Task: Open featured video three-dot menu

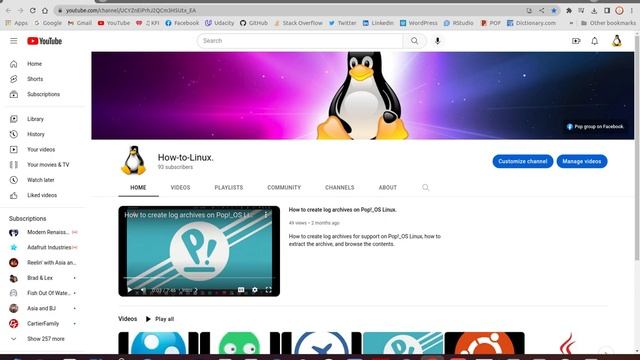Action: pos(266,215)
